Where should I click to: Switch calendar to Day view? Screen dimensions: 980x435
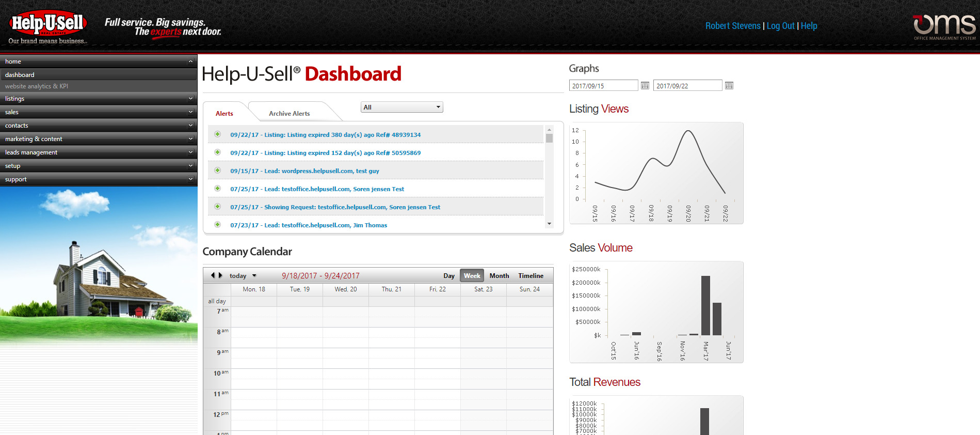tap(449, 276)
